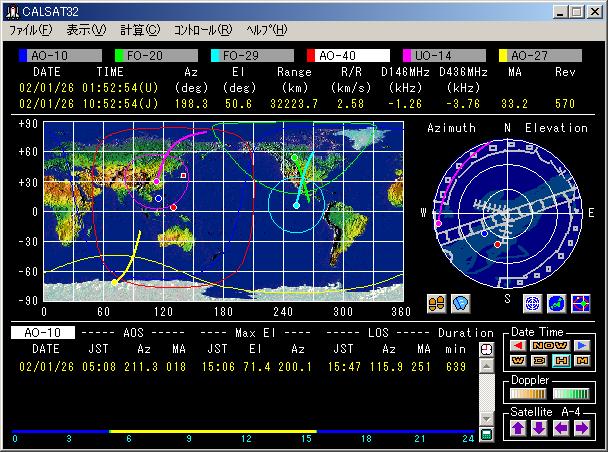Click the footprints icon button
Image resolution: width=608 pixels, height=452 pixels.
437,303
